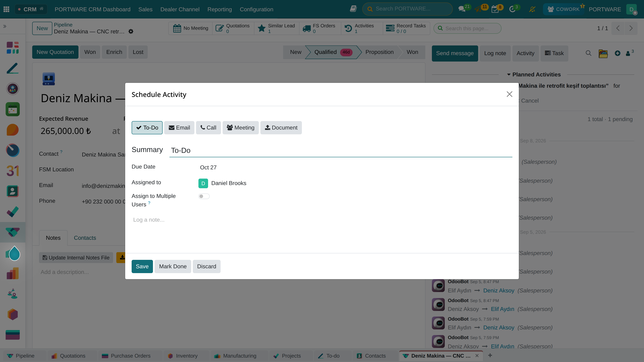Image resolution: width=644 pixels, height=362 pixels.
Task: Close the Schedule Activity dialog
Action: [509, 94]
